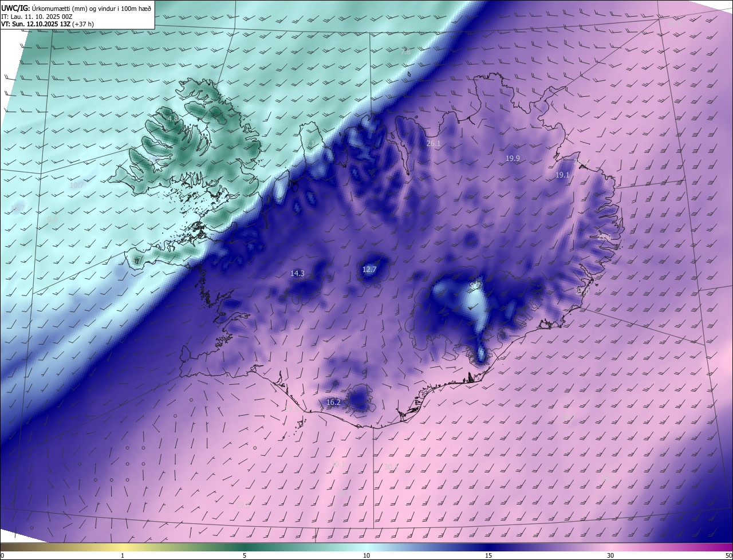Click the 12.7 value in central Iceland

[369, 270]
